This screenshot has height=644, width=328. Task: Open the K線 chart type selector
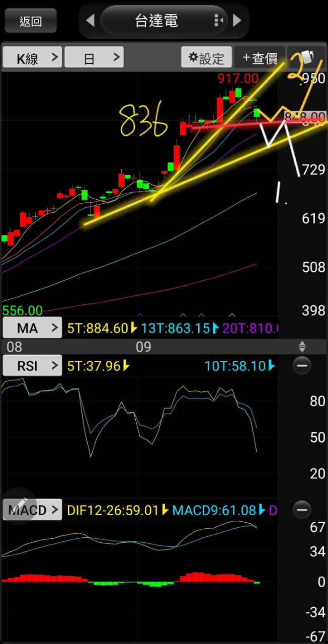(32, 58)
